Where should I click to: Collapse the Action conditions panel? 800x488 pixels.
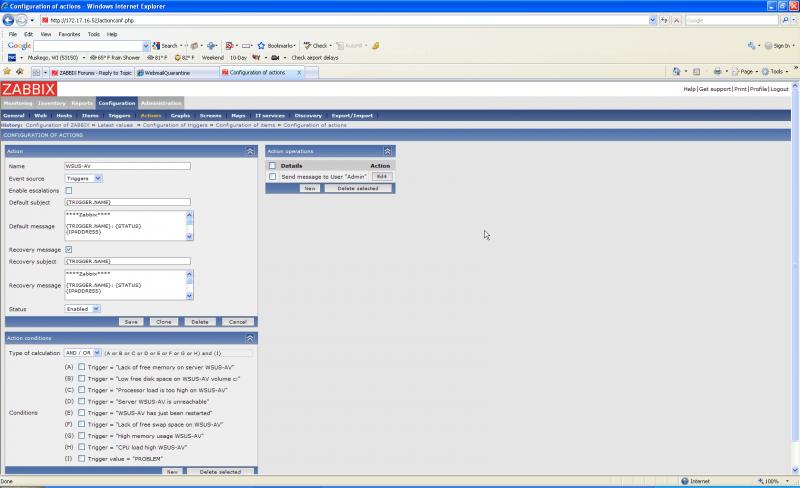250,338
